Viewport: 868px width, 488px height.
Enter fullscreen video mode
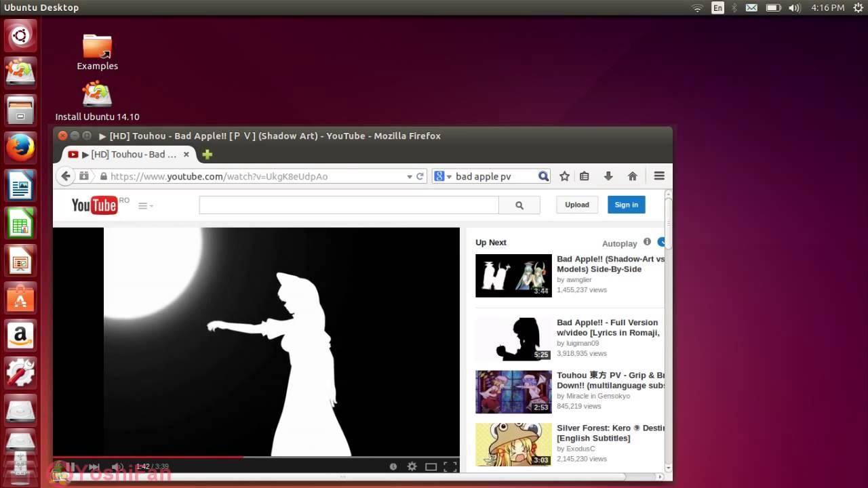[450, 466]
